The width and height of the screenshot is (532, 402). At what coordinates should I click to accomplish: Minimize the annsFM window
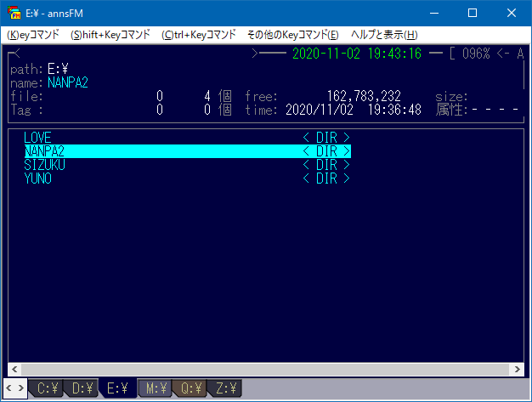[x=434, y=13]
